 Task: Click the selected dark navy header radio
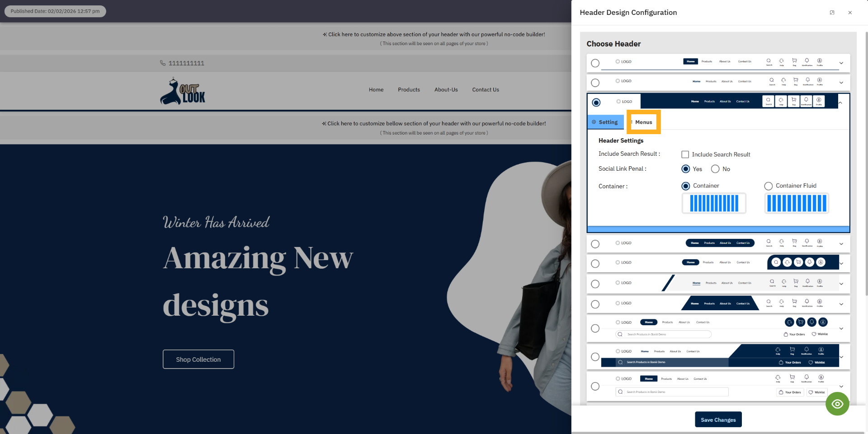point(596,103)
